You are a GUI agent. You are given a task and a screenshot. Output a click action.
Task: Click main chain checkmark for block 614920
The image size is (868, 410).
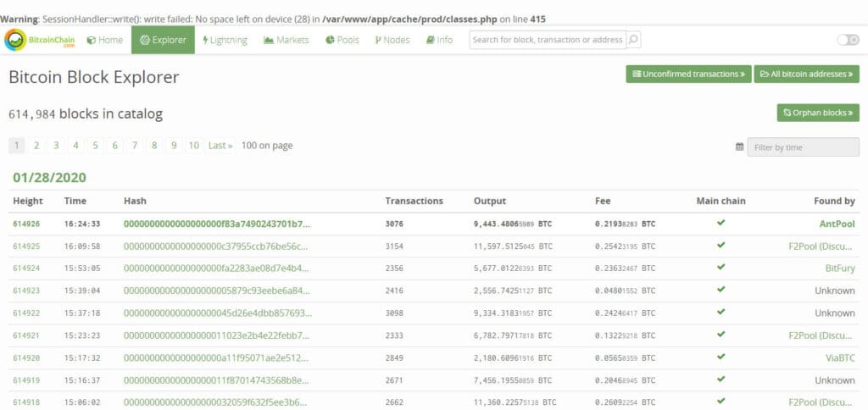(721, 357)
